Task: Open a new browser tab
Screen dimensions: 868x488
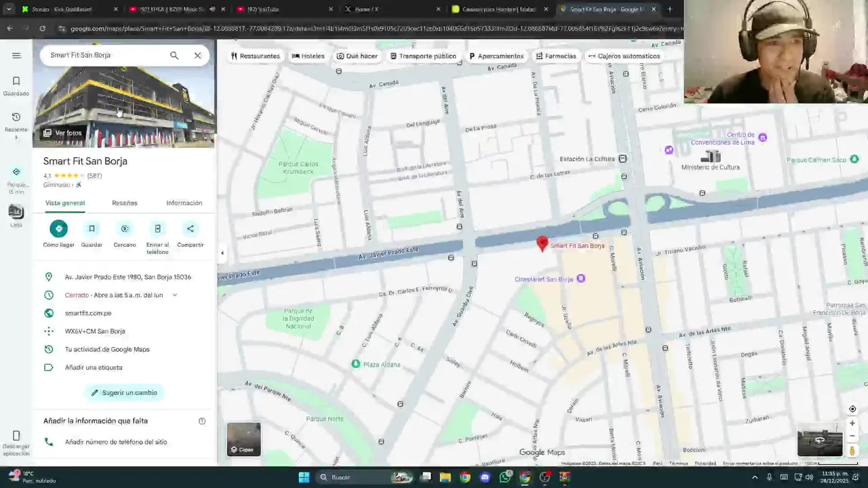Action: point(670,9)
